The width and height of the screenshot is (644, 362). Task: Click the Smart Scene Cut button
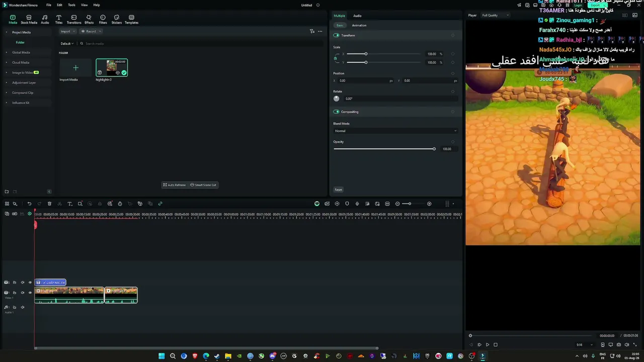tap(203, 185)
